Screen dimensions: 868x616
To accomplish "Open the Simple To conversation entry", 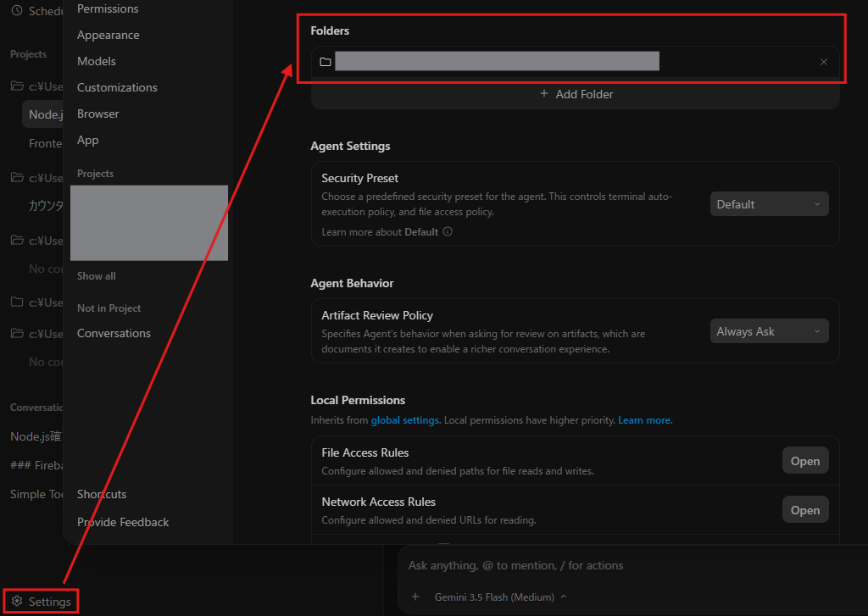I will point(36,494).
